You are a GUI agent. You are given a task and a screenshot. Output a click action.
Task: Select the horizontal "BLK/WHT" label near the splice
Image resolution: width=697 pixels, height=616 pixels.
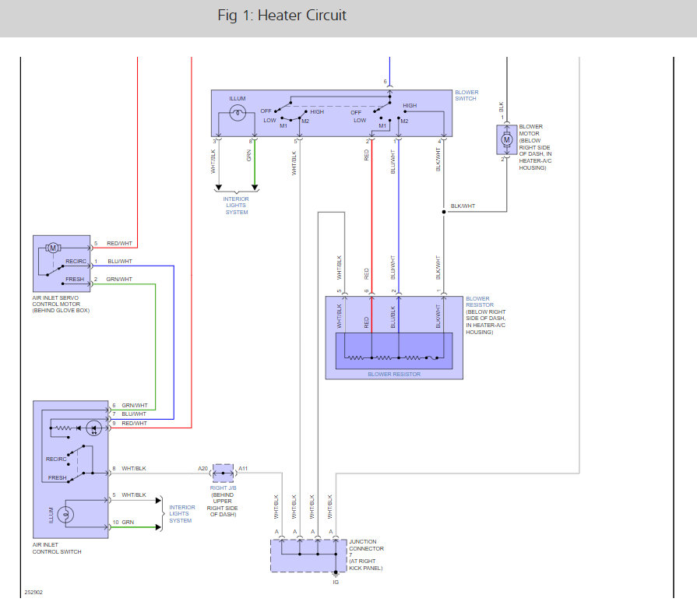click(463, 206)
